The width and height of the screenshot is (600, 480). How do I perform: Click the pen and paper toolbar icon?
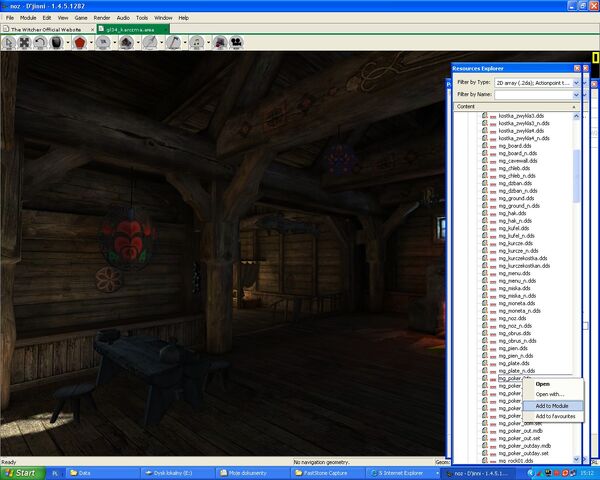point(150,43)
